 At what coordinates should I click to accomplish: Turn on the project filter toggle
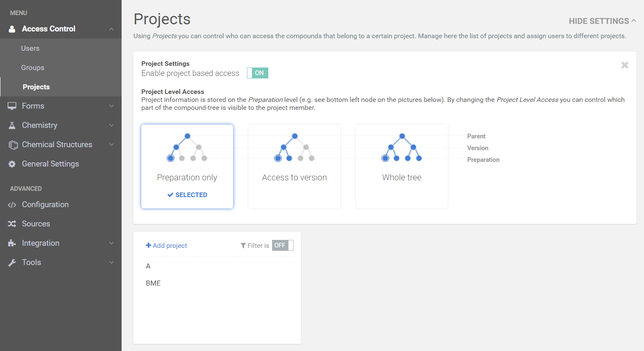283,245
